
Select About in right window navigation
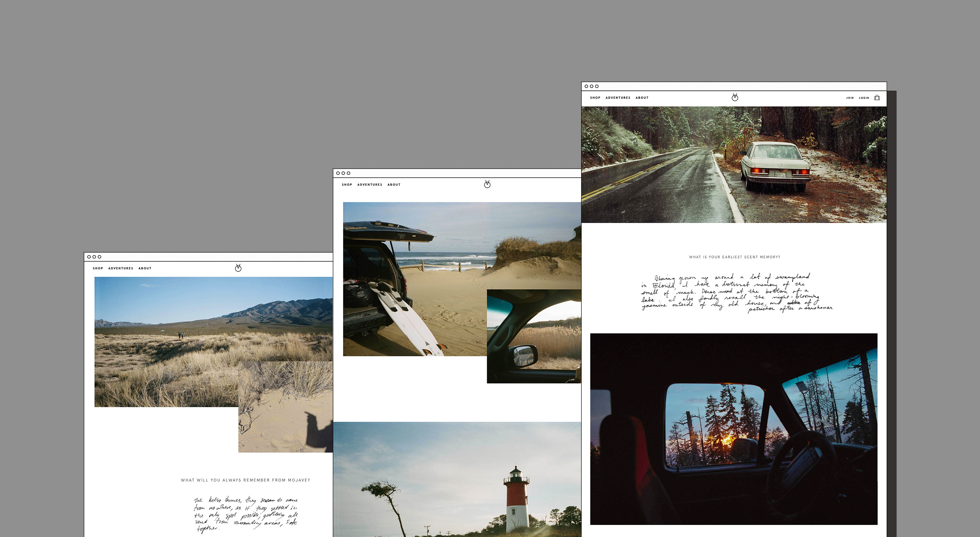click(642, 98)
